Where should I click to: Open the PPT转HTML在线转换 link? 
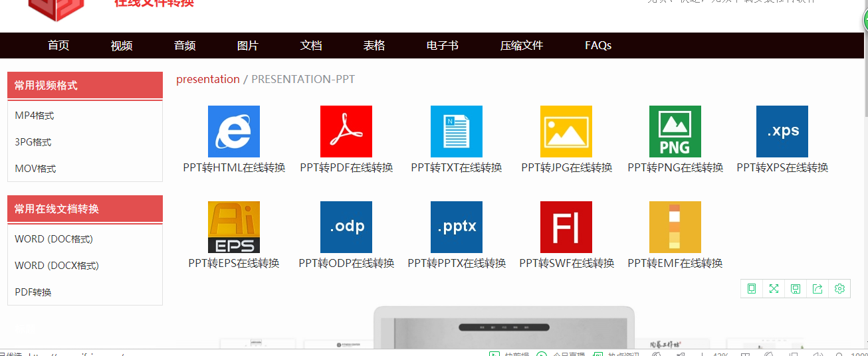click(x=234, y=167)
